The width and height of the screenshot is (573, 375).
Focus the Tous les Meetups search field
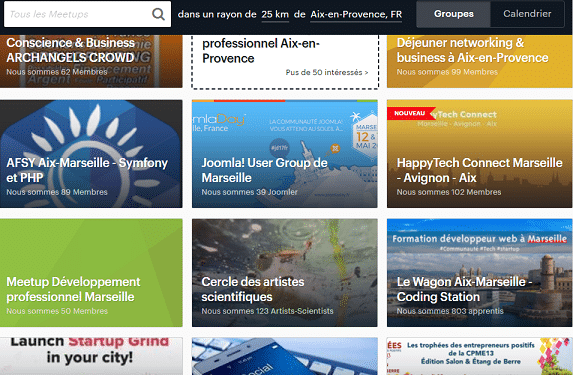click(87, 14)
